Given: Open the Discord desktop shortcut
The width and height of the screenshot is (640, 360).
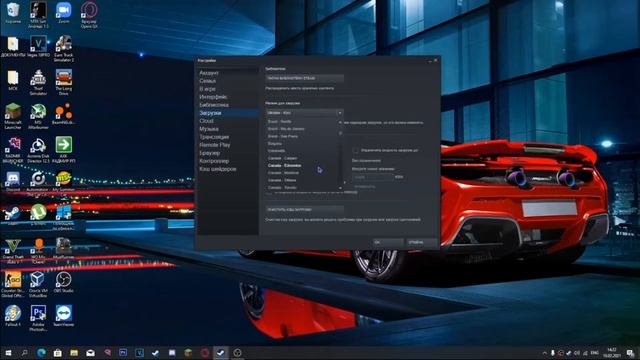Looking at the screenshot, I should (13, 181).
